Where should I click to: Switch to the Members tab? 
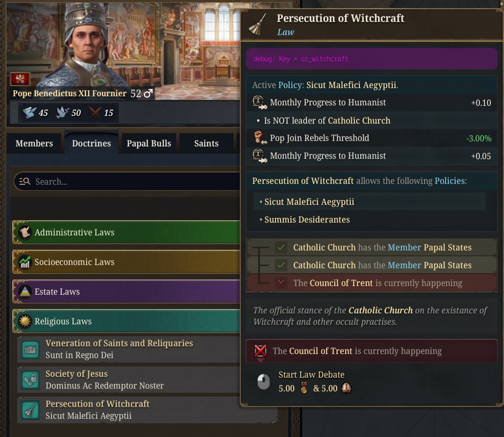(x=34, y=143)
